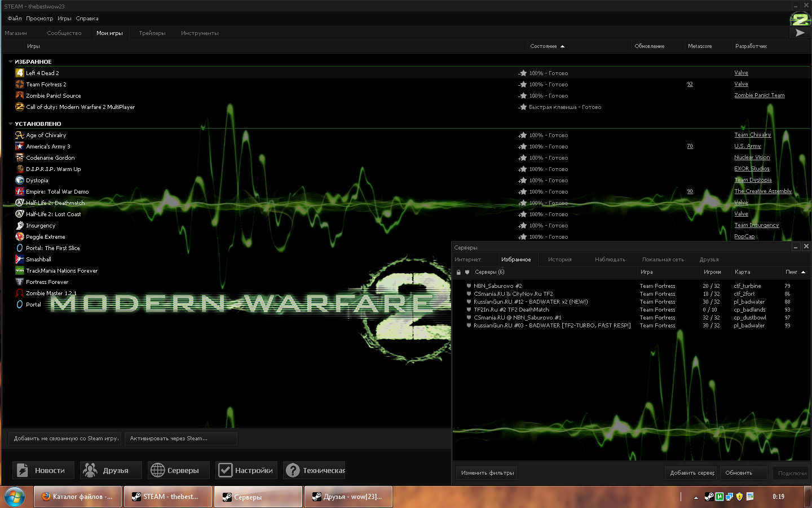Click the MW2 logo icon at top right
Screen dimensions: 812x508
(x=800, y=19)
